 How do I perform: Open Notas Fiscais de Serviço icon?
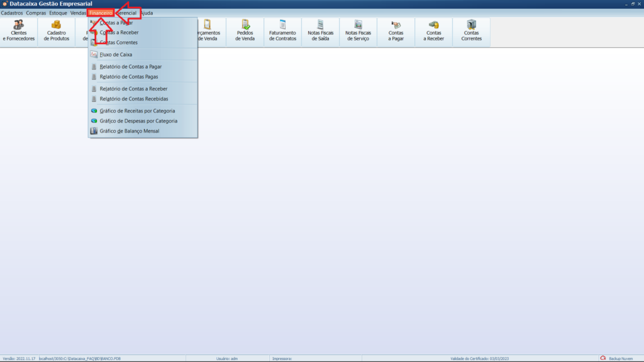(358, 31)
